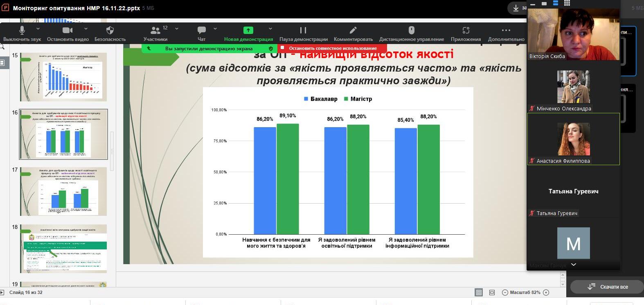Zoom in with the plus button
Image resolution: width=644 pixels, height=305 pixels.
546,292
